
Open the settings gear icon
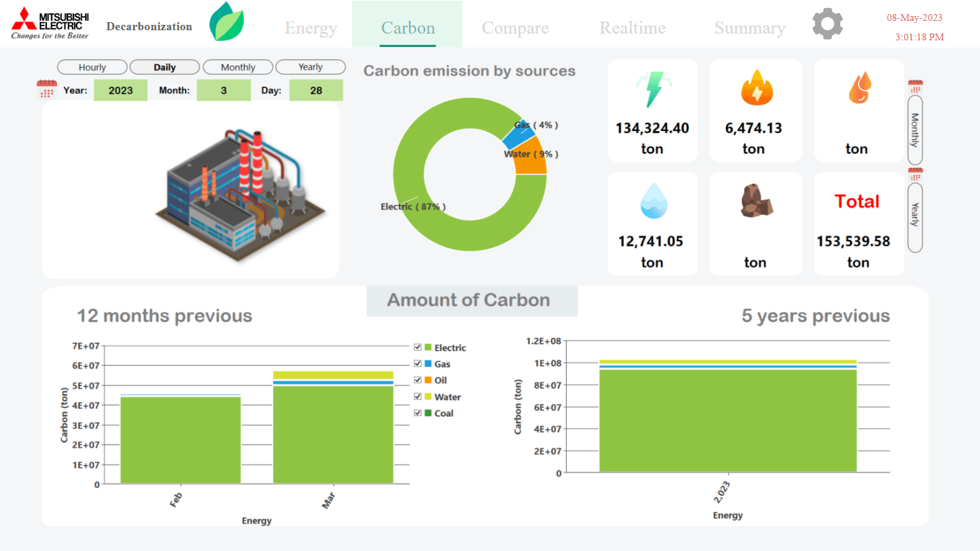[827, 24]
